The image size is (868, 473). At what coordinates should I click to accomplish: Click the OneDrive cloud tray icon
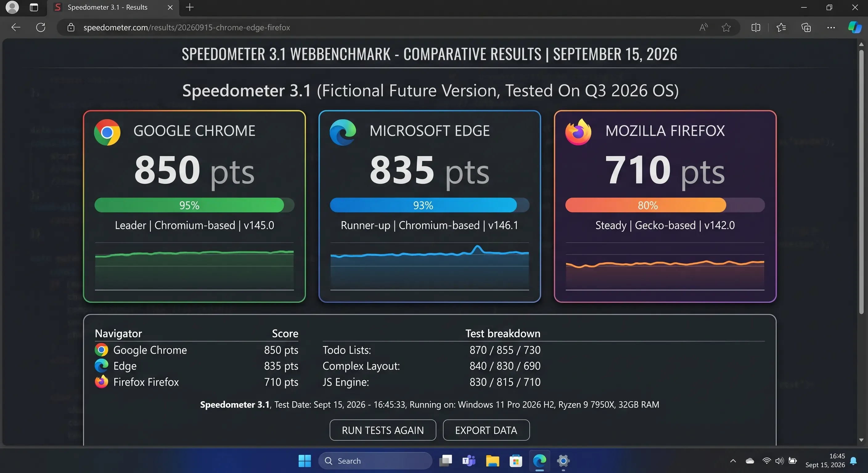(x=750, y=461)
